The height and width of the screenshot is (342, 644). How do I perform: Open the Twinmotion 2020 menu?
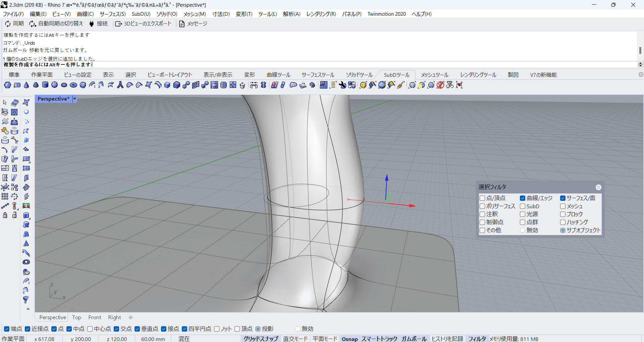(386, 14)
